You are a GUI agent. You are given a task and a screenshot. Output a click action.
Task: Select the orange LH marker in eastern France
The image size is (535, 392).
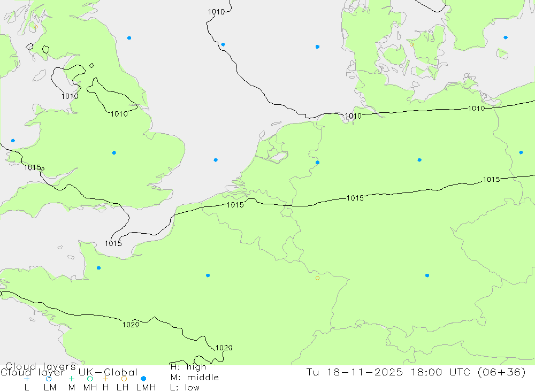click(317, 279)
